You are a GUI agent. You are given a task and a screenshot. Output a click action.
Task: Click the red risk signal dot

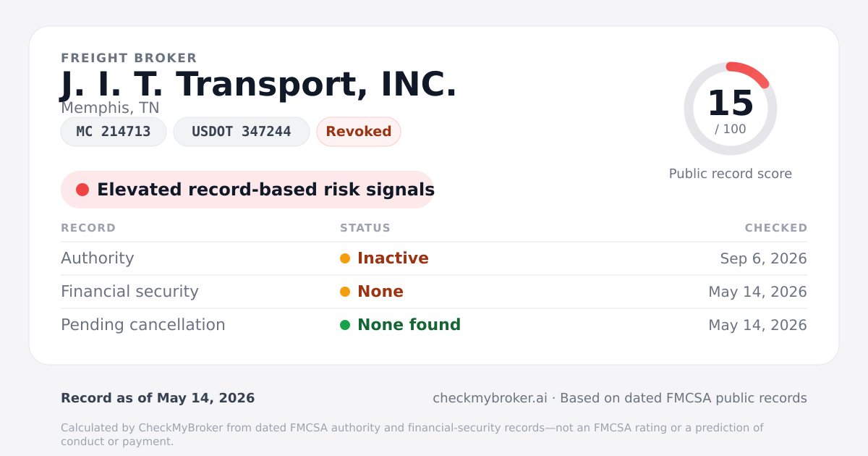coord(82,190)
